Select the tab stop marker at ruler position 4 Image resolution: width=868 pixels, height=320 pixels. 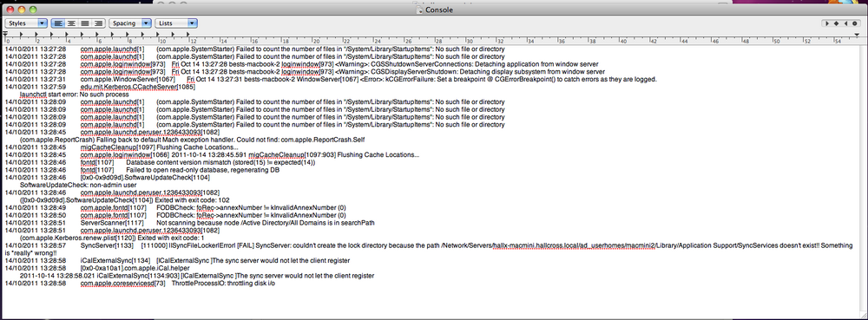68,35
